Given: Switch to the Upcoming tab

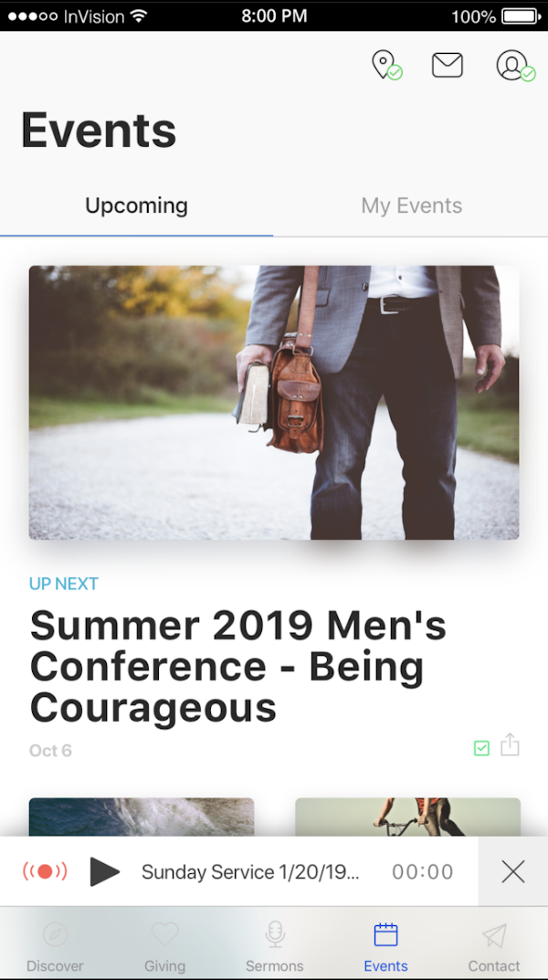Looking at the screenshot, I should pos(136,205).
